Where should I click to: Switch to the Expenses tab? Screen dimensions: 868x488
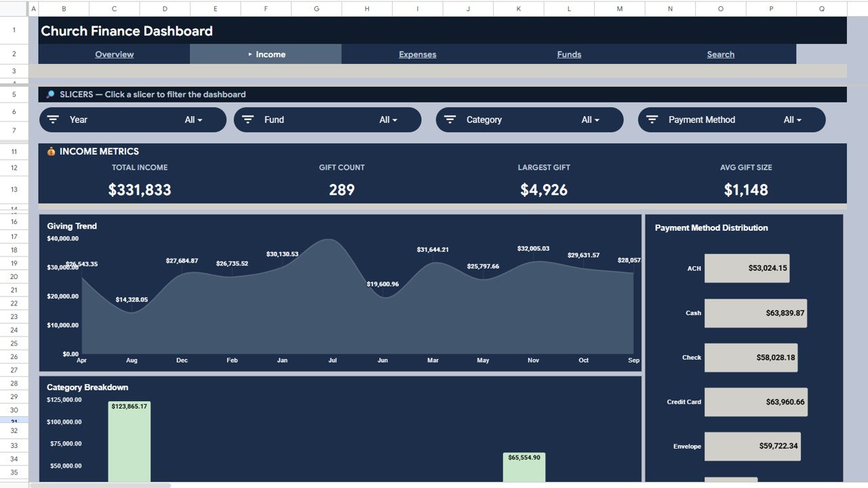coord(417,54)
